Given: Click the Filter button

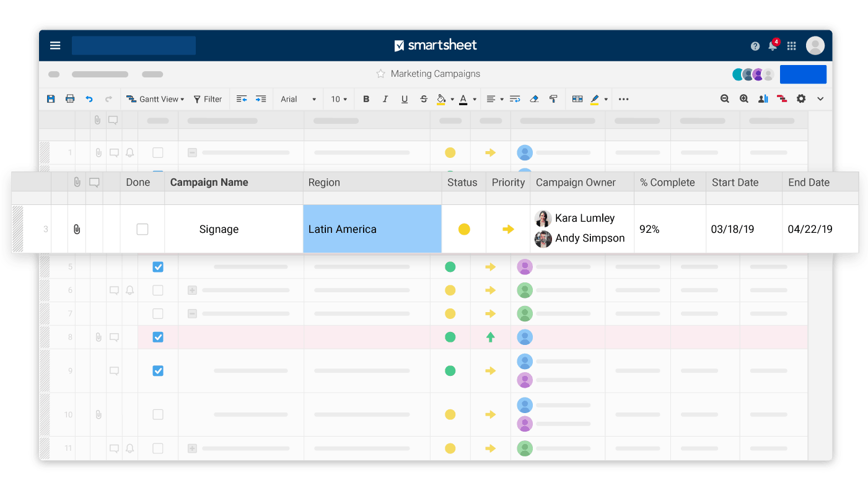Looking at the screenshot, I should [x=208, y=99].
